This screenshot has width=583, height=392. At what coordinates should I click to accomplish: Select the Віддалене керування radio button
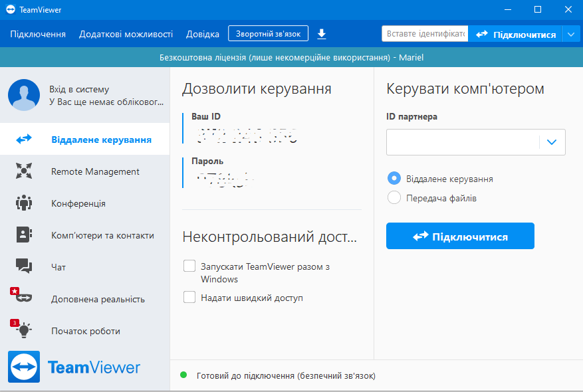tap(393, 179)
